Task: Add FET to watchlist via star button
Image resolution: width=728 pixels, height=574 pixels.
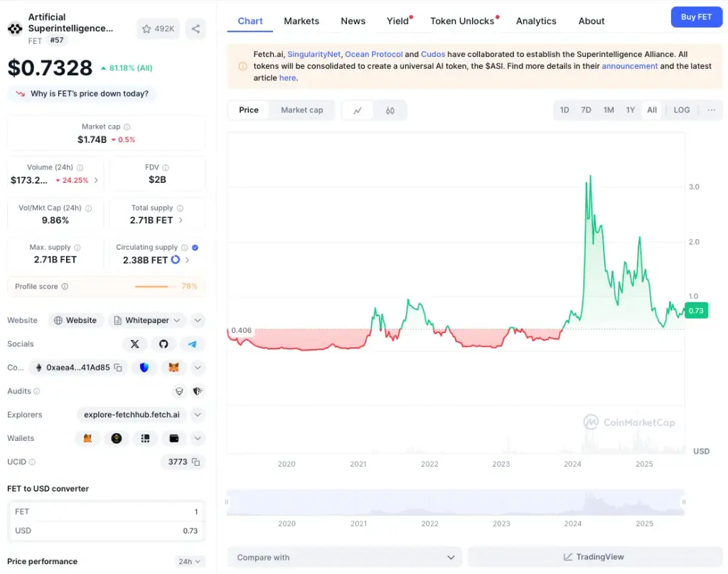Action: click(158, 28)
